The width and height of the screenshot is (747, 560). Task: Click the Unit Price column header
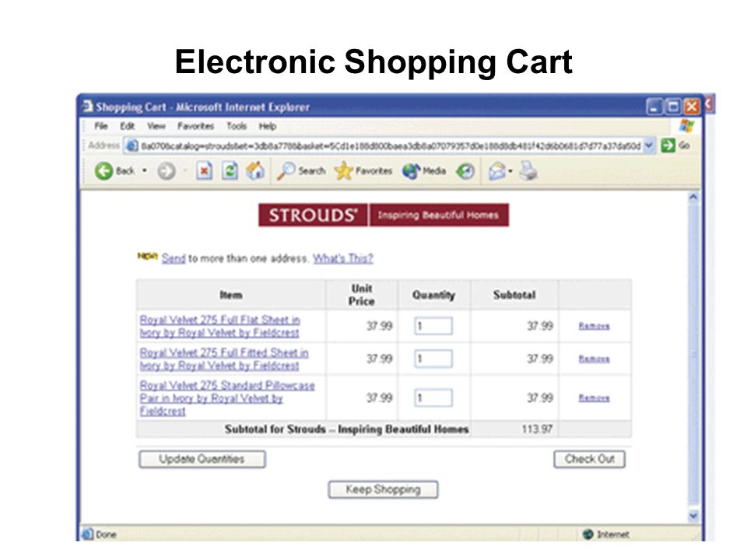[362, 295]
